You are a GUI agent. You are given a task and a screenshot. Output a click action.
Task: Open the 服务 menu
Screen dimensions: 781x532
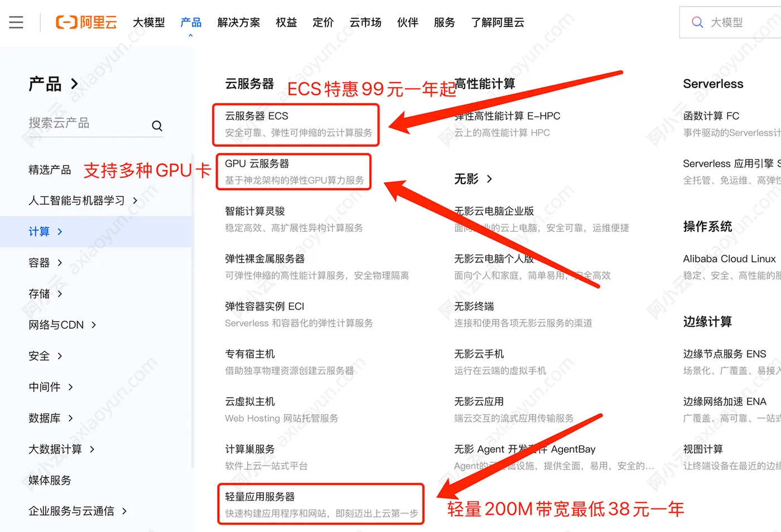[445, 22]
